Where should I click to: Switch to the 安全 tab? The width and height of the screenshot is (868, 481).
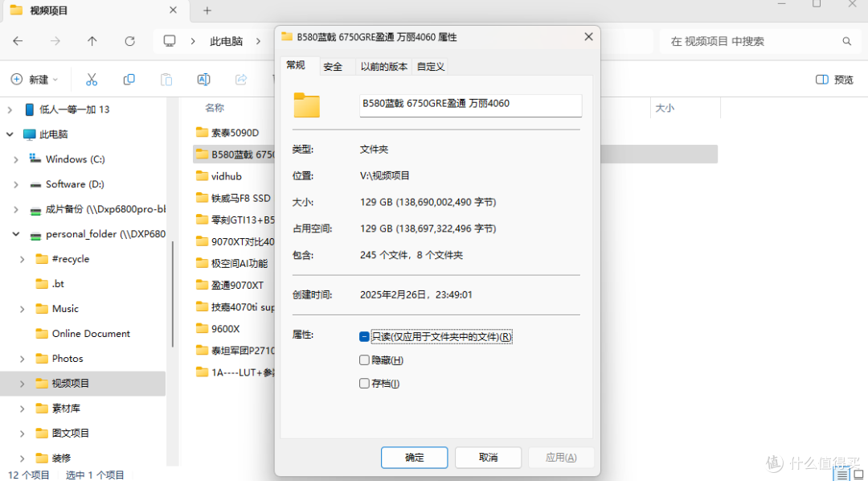(333, 67)
